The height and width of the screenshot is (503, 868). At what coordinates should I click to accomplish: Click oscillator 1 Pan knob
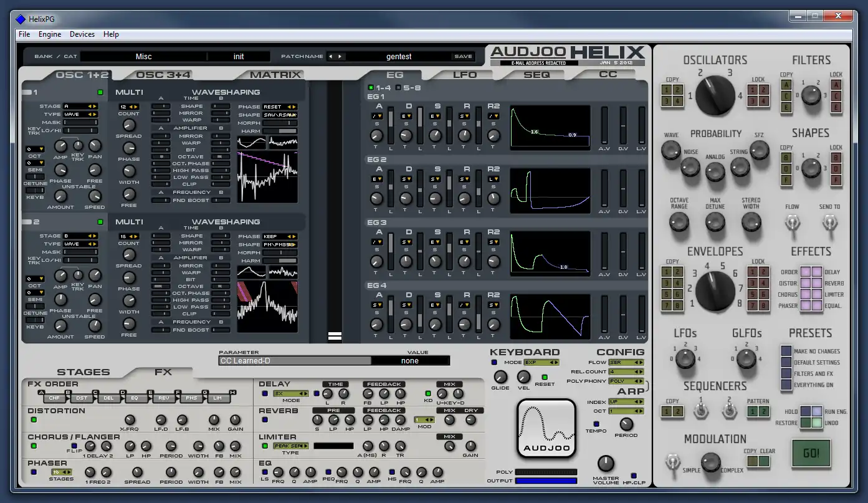95,146
